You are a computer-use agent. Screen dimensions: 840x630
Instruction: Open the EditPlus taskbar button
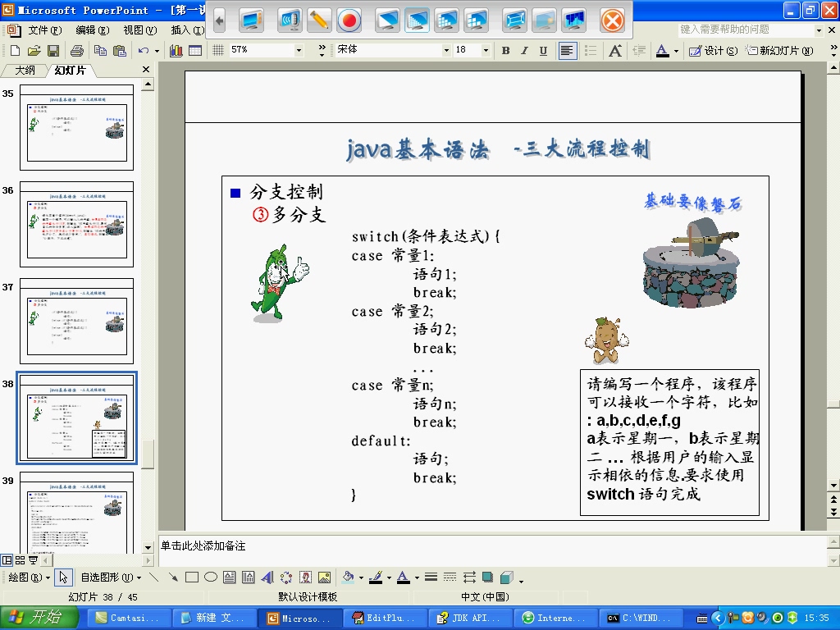tap(384, 619)
